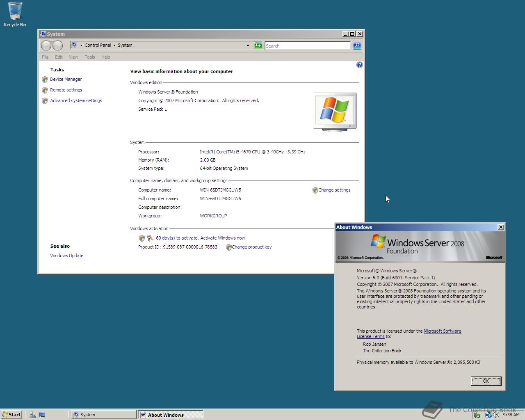This screenshot has width=525, height=420.
Task: Click the Product ID 91589-087-0000016-76583 text
Action: click(x=178, y=247)
